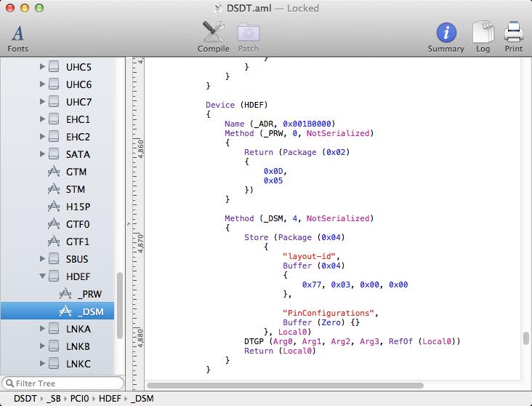
Task: Go to _DSM in the path bar
Action: (x=142, y=399)
